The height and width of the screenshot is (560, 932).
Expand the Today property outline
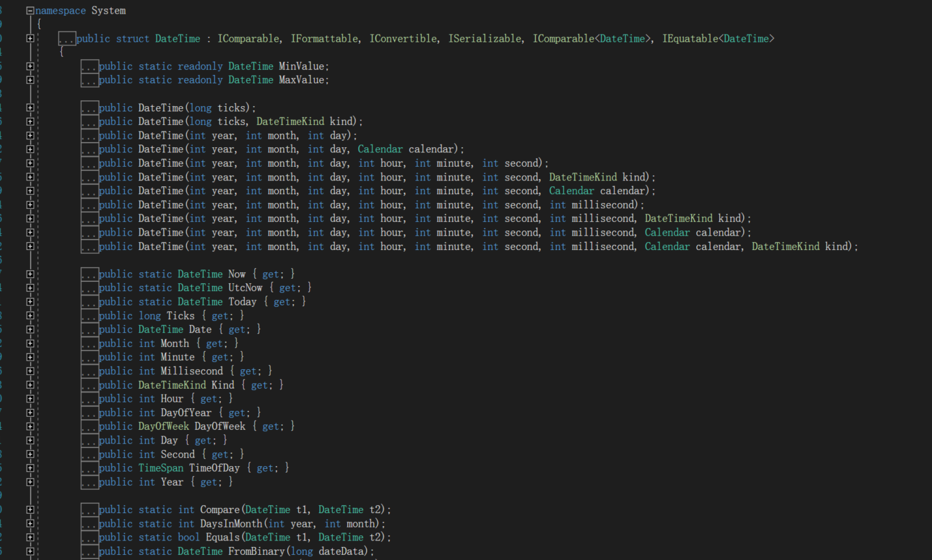(x=30, y=302)
